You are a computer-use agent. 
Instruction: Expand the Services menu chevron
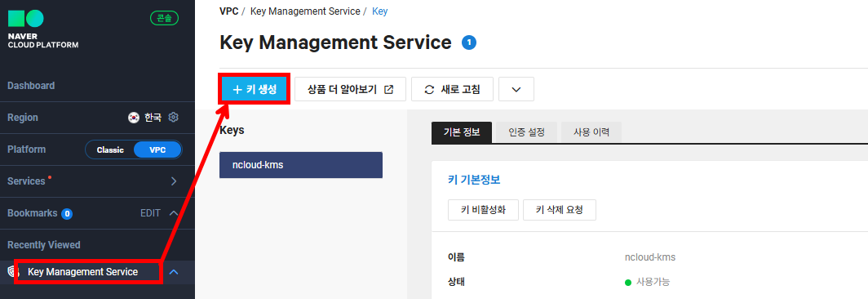point(174,181)
